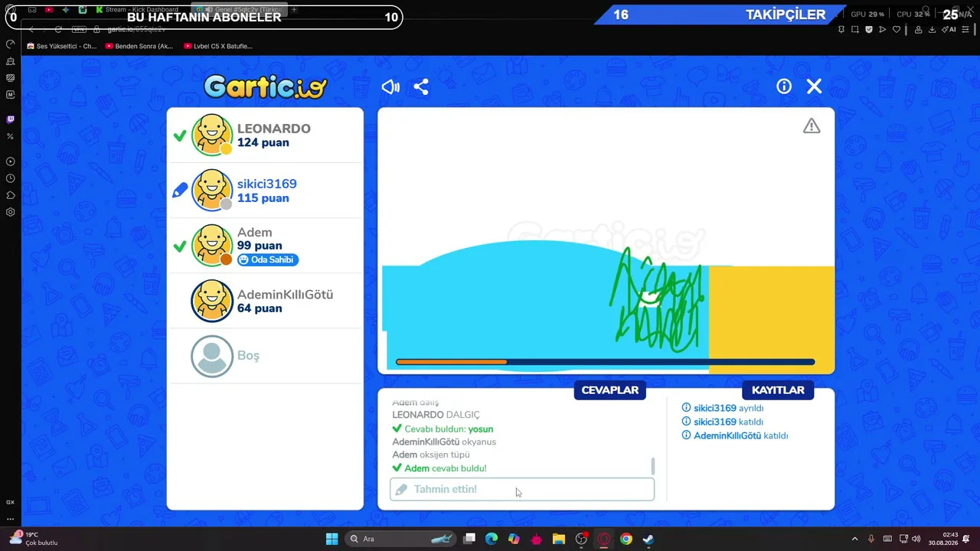980x551 pixels.
Task: Open File Explorer from the taskbar
Action: tap(559, 539)
